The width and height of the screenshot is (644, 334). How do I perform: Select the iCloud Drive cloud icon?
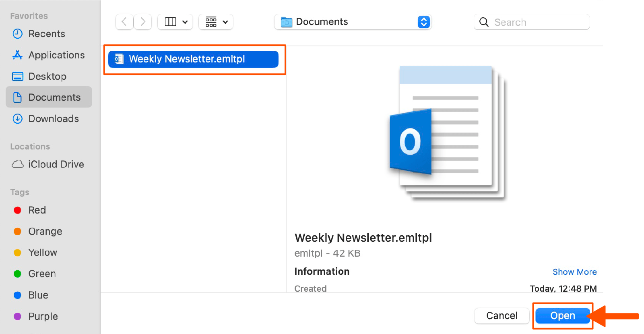point(18,164)
